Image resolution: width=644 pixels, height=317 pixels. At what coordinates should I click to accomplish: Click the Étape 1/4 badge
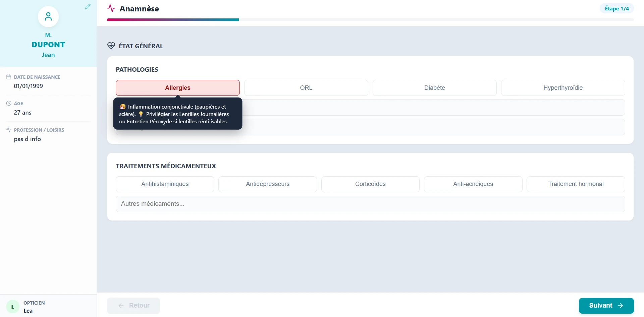point(616,8)
